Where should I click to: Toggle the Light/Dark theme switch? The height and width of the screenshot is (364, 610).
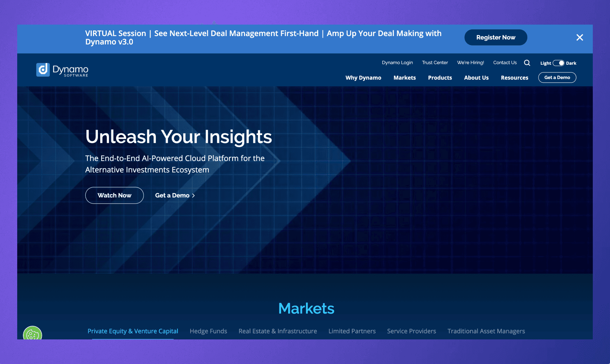tap(558, 63)
